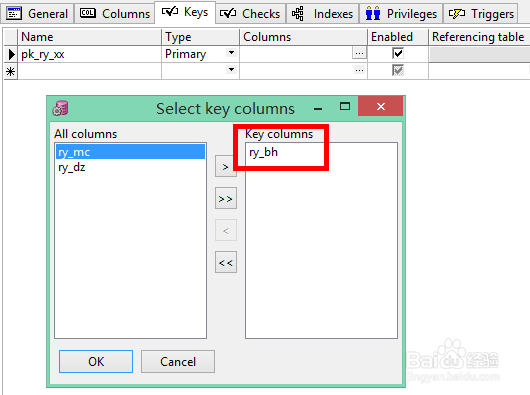Maximize the Select key columns dialog
This screenshot has height=395, width=530.
click(345, 107)
